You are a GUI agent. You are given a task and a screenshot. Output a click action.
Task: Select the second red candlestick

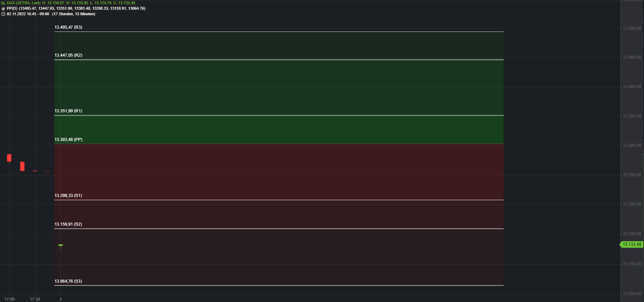tap(22, 166)
